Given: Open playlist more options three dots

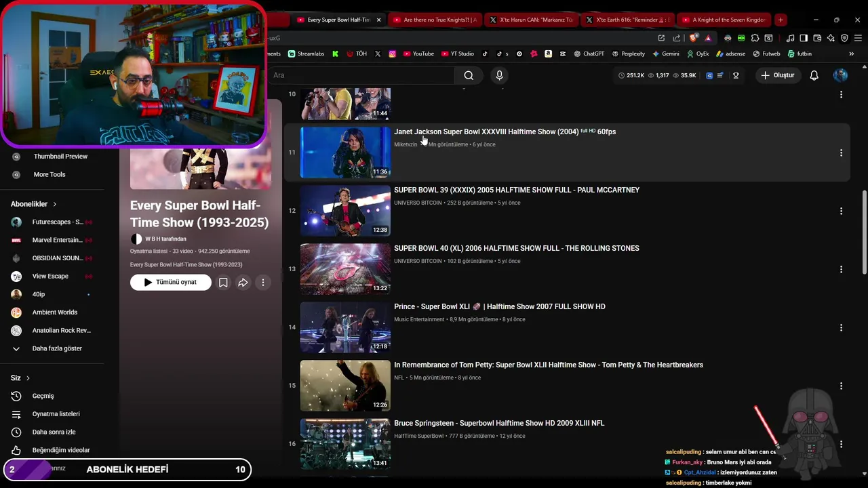Looking at the screenshot, I should pyautogui.click(x=263, y=283).
